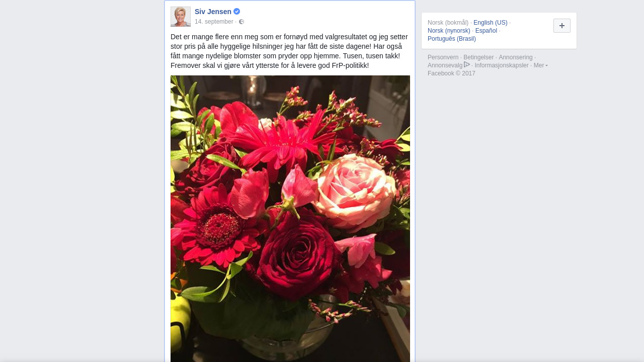Open the Annonsevalg footer link
The height and width of the screenshot is (362, 644).
[445, 65]
